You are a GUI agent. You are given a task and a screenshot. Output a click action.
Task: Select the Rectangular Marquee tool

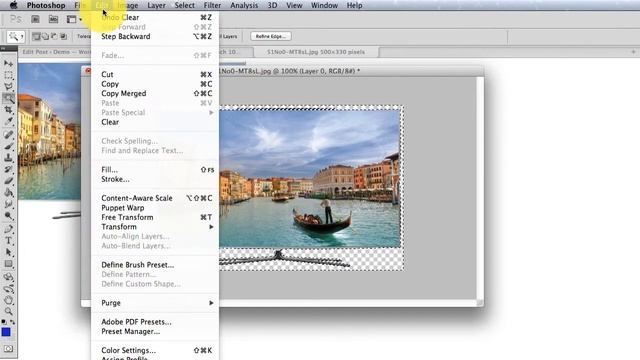tap(9, 76)
